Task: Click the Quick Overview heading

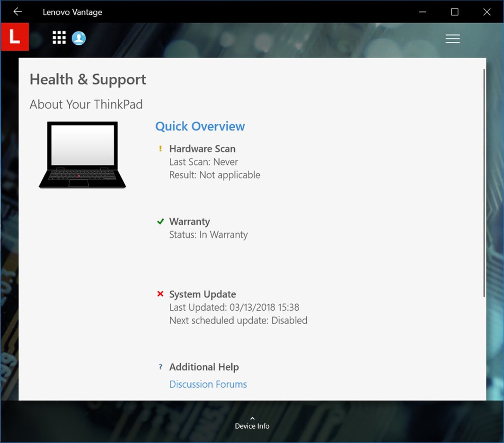Action: coord(200,126)
